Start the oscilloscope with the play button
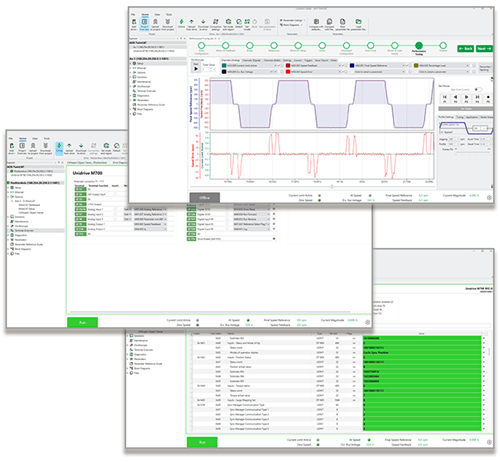 (x=196, y=68)
